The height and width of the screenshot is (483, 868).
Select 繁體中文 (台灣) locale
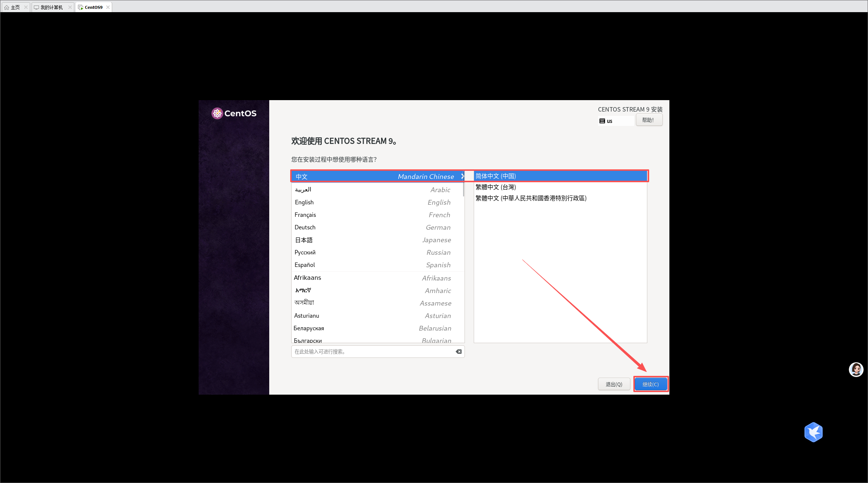point(561,187)
